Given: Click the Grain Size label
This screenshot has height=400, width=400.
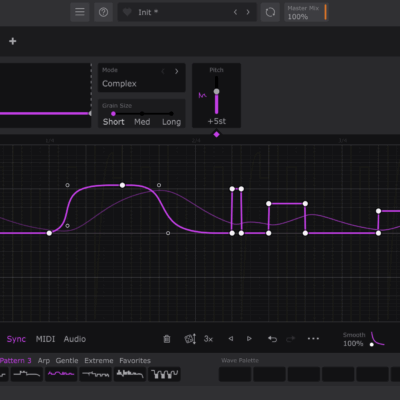Looking at the screenshot, I should click(x=117, y=106).
